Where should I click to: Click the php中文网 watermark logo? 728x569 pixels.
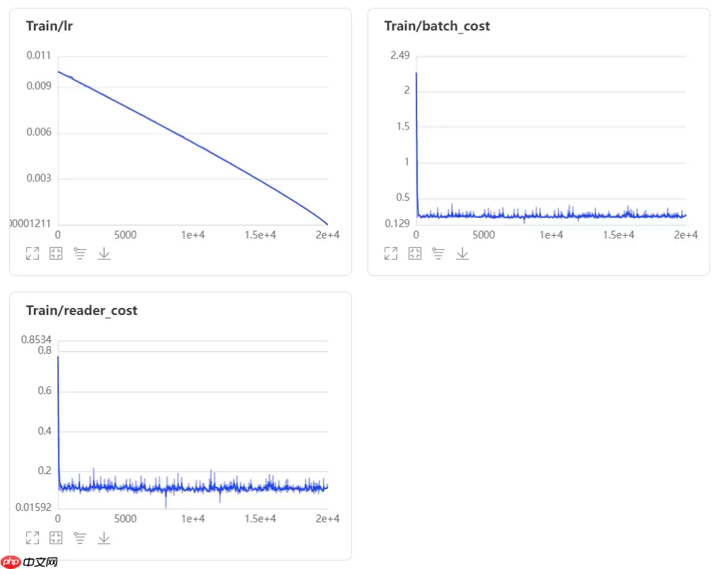click(x=30, y=561)
